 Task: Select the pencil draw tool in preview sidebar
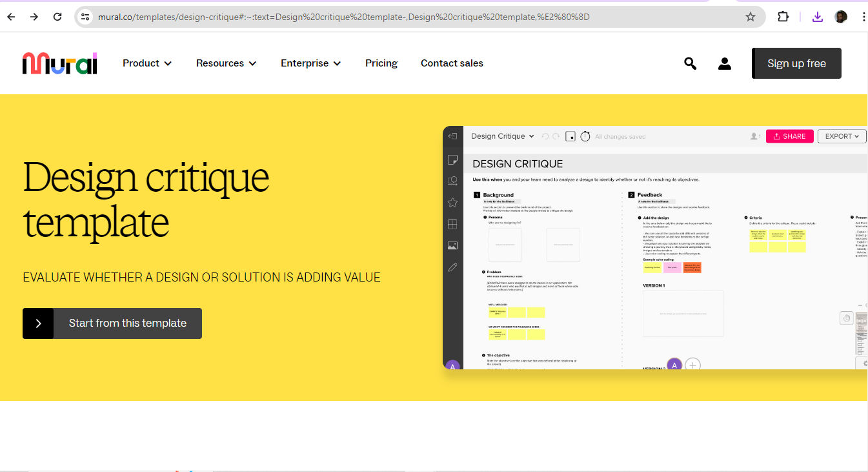[452, 267]
